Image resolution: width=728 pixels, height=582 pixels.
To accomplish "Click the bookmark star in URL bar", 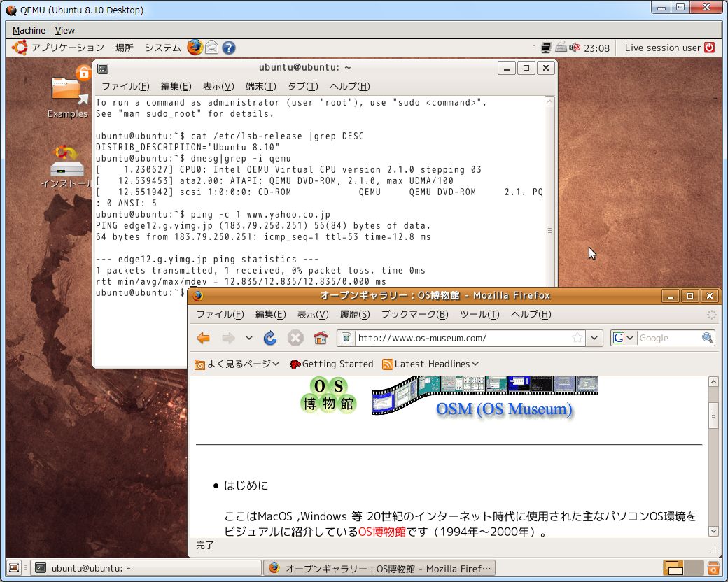I will 577,338.
